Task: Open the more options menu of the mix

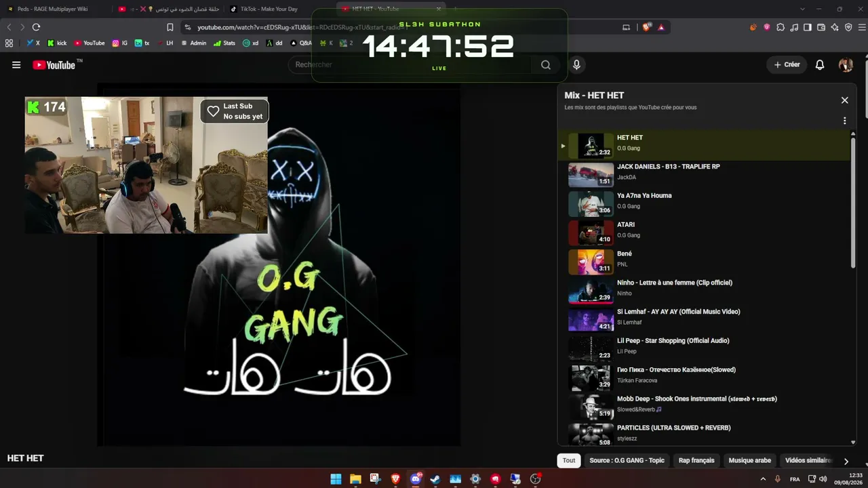Action: click(844, 121)
